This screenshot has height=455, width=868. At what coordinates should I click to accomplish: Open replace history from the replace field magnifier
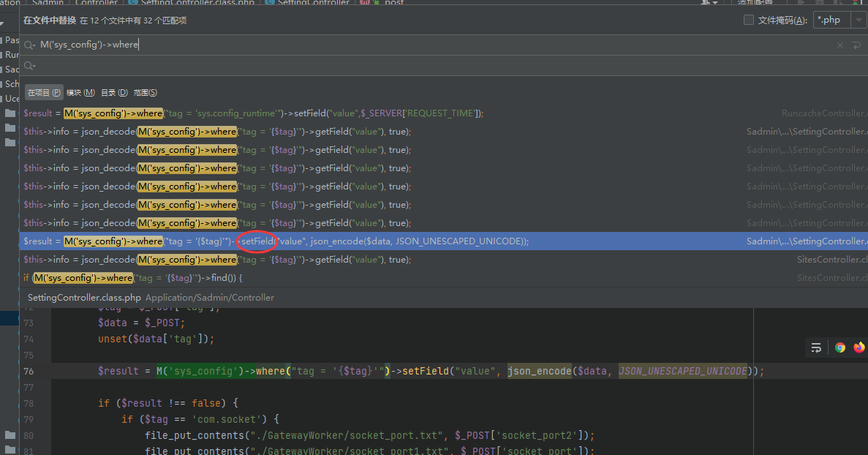tap(29, 66)
